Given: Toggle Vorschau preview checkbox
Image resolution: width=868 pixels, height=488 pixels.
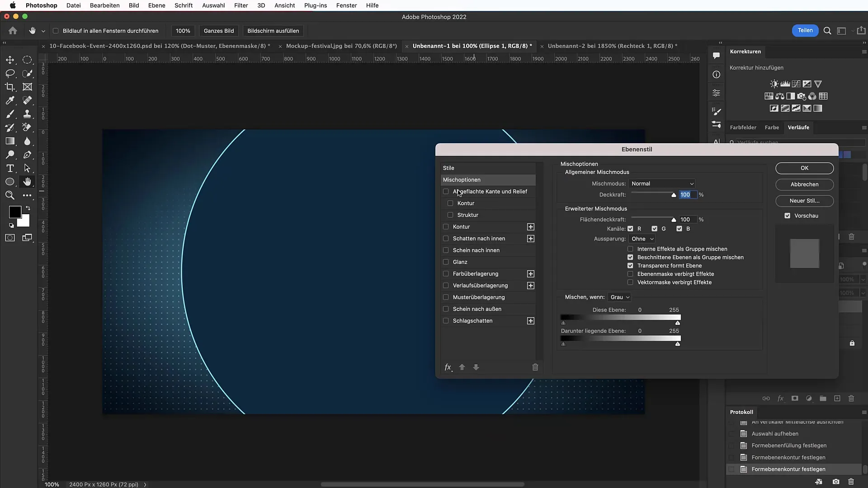Looking at the screenshot, I should click(x=788, y=216).
